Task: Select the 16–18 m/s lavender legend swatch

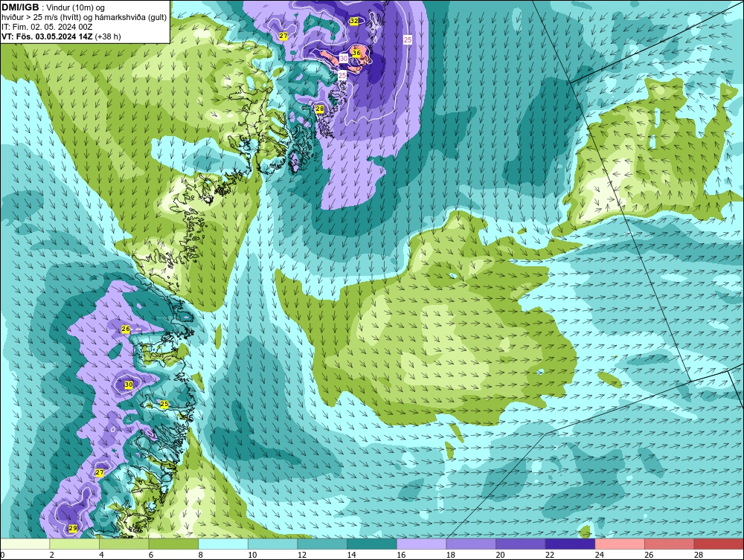Action: (421, 544)
